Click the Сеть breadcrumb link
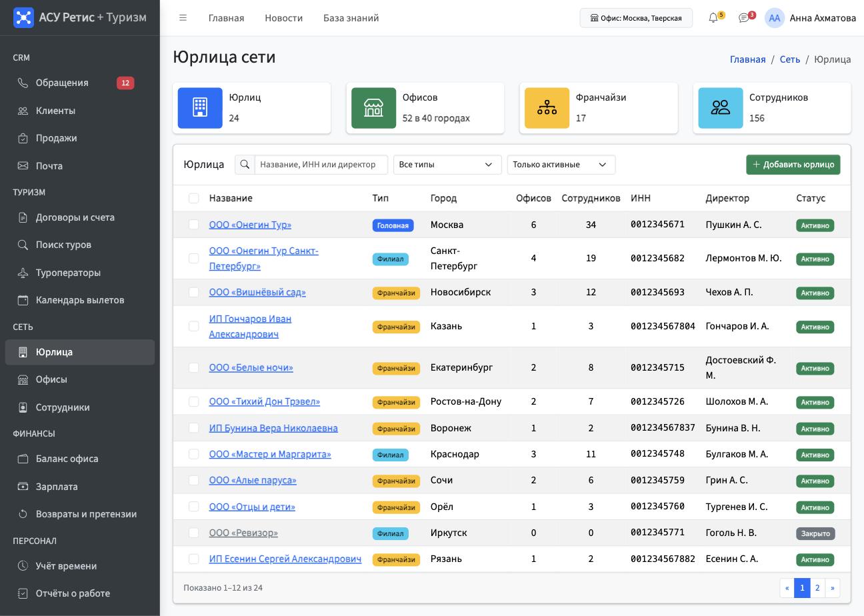The height and width of the screenshot is (616, 864). [x=789, y=59]
